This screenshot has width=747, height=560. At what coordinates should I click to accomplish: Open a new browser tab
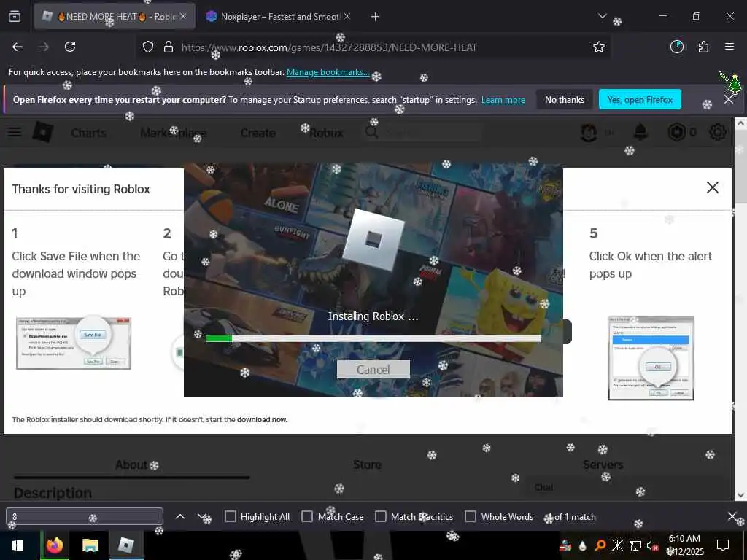[376, 17]
